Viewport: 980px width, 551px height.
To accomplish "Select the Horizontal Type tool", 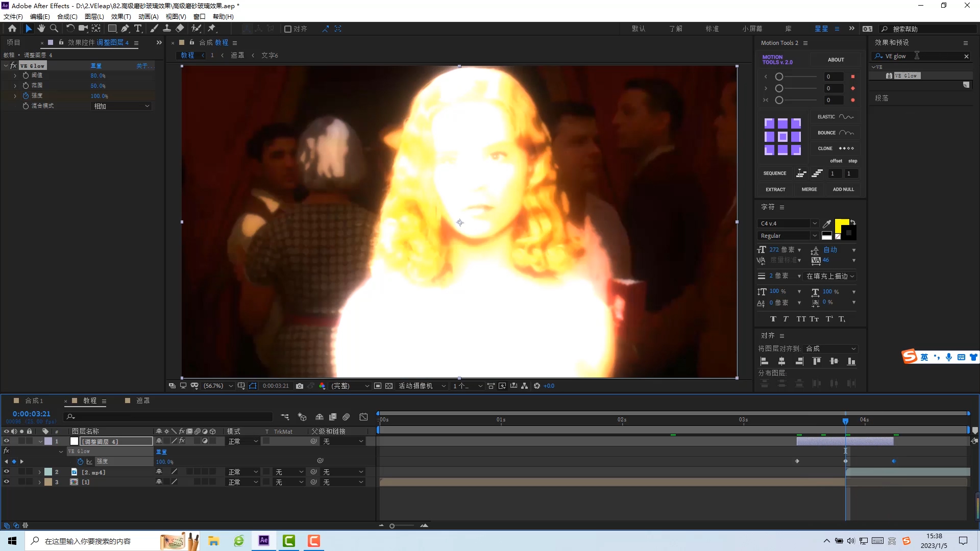I will click(138, 29).
